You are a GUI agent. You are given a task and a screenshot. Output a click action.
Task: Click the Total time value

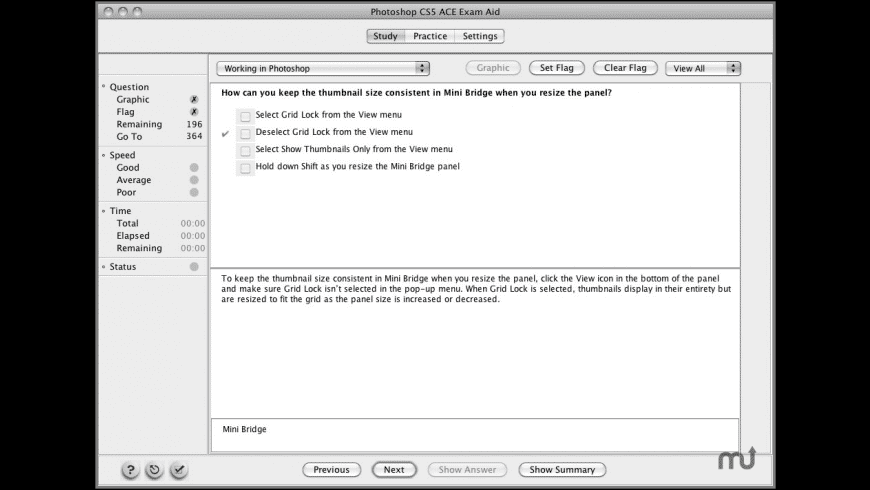point(193,223)
